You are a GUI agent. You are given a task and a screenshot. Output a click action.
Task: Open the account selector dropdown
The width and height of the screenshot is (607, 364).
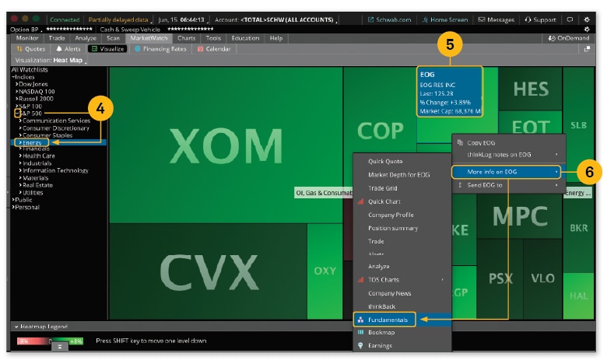(276, 19)
